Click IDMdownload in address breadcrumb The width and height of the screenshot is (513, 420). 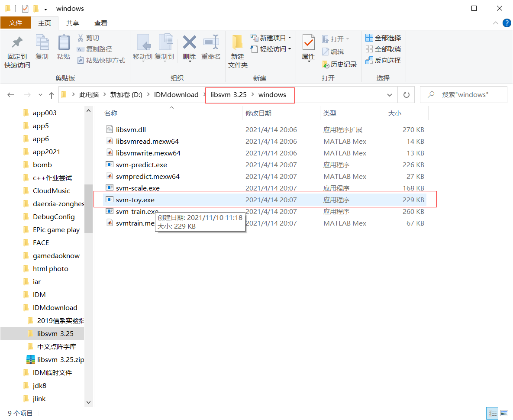(x=176, y=94)
